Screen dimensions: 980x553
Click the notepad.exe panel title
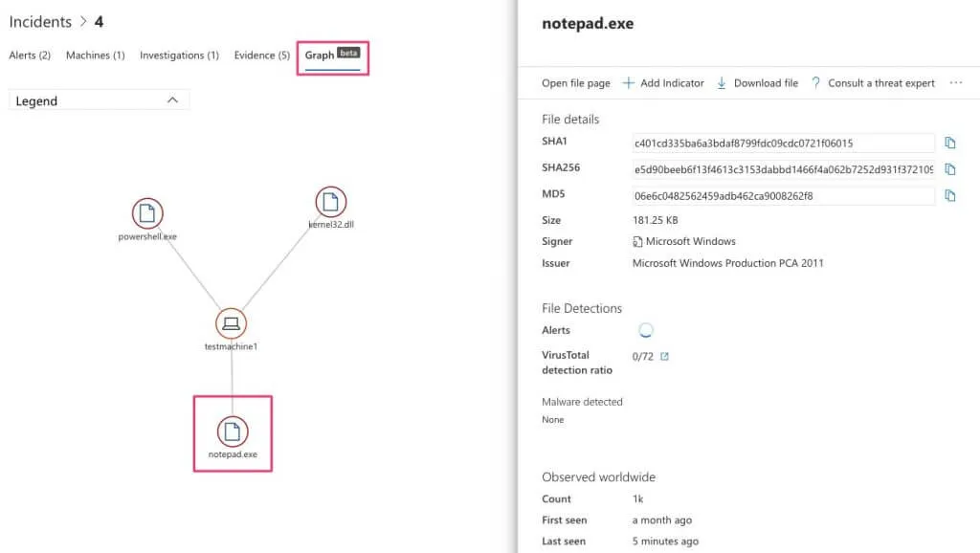click(x=588, y=24)
